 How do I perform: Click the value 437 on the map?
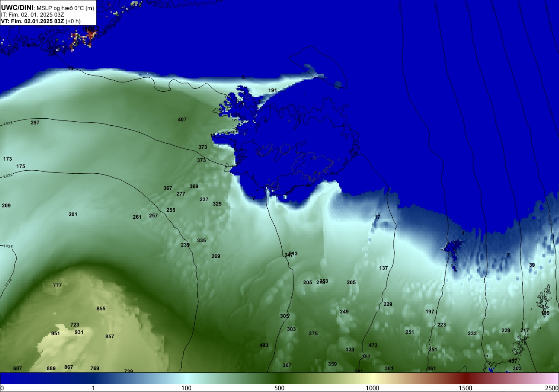(513, 361)
